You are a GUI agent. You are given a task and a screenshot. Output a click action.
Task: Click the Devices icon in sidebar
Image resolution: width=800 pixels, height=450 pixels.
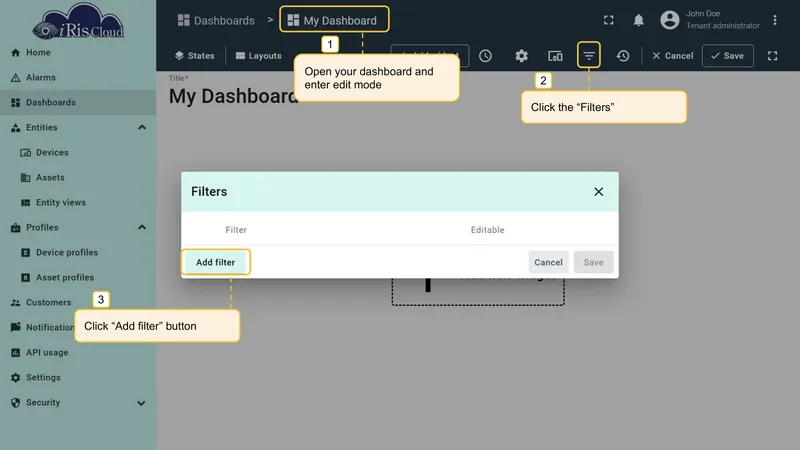click(x=26, y=153)
